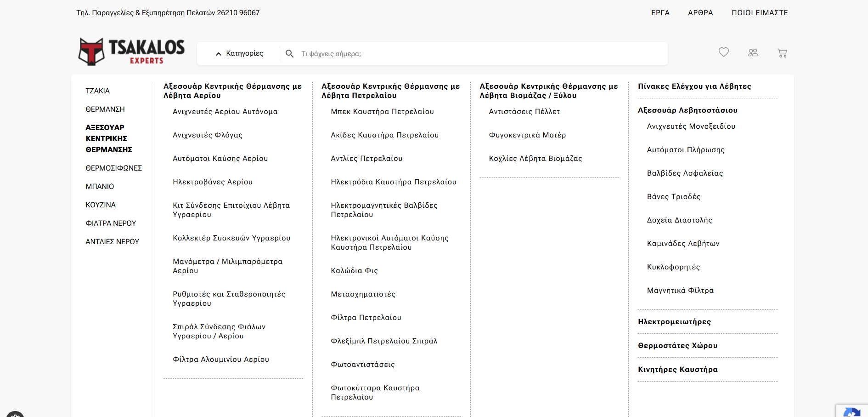Viewport: 868px width, 417px height.
Task: Open Αυτόματοι Καύσης Αερίου
Action: pos(220,159)
